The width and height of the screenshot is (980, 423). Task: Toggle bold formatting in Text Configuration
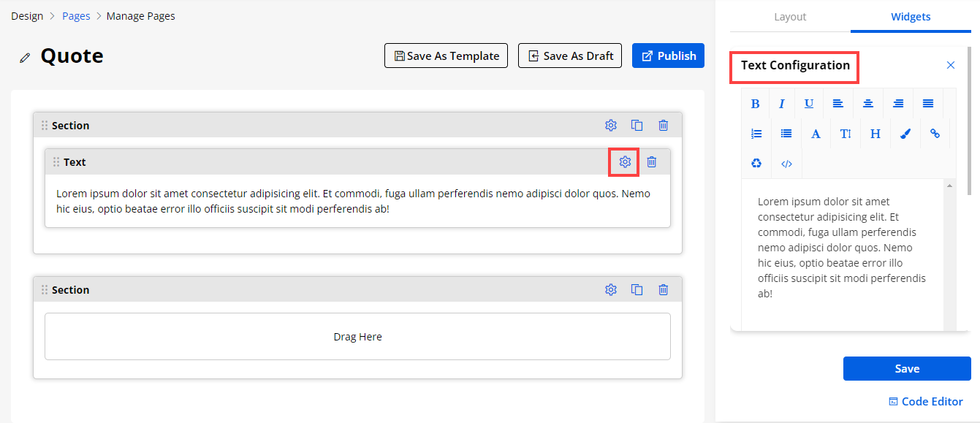coord(756,104)
